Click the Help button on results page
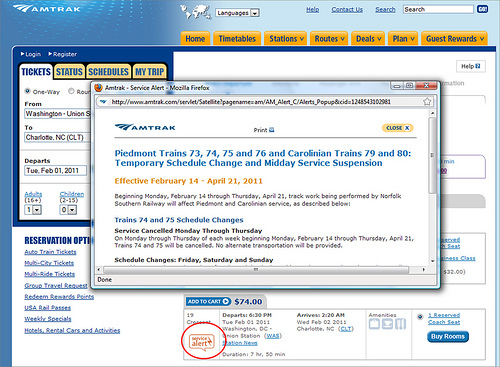Screen dimensions: 500x367 tap(471, 66)
